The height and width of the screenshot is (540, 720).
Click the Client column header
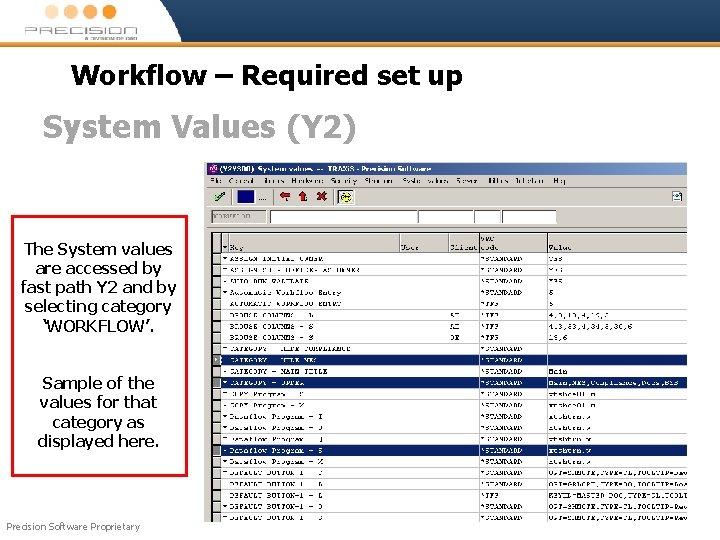point(464,243)
